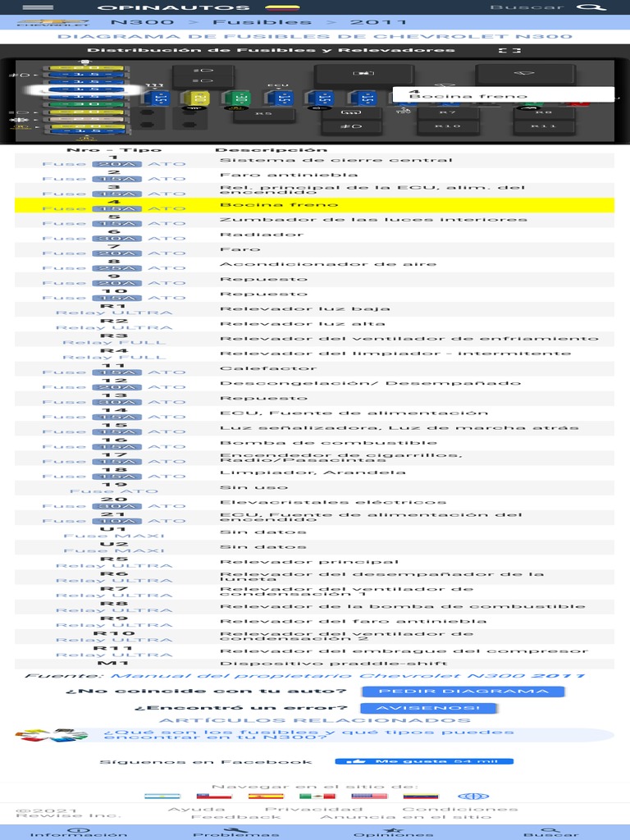Click Facebook Me gusta button
Viewport: 630px width, 840px height.
(424, 761)
